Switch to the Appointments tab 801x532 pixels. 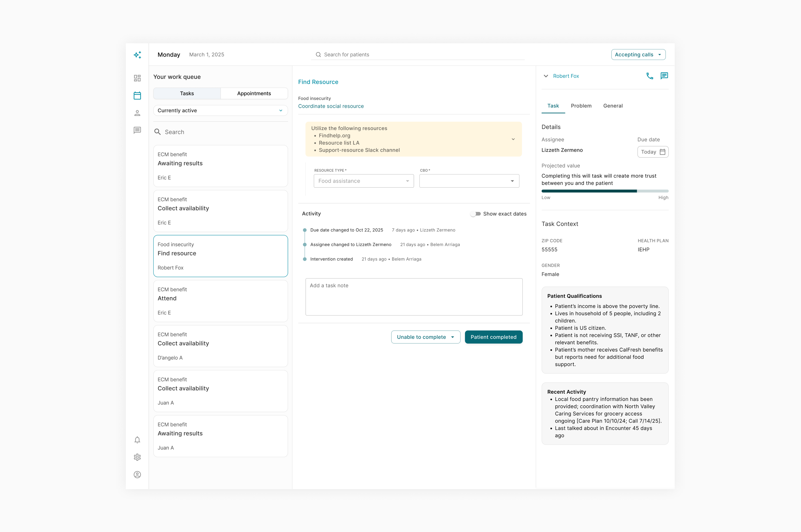coord(254,94)
